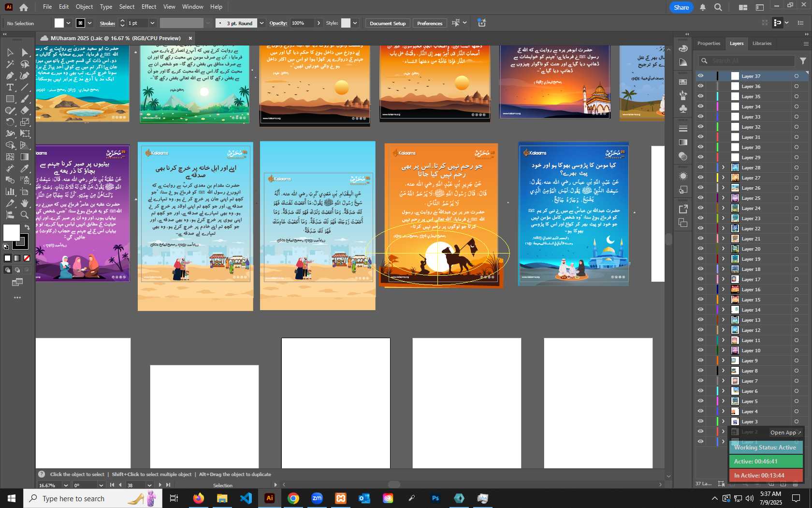The height and width of the screenshot is (508, 812).
Task: Choose the Rotate tool
Action: [10, 122]
